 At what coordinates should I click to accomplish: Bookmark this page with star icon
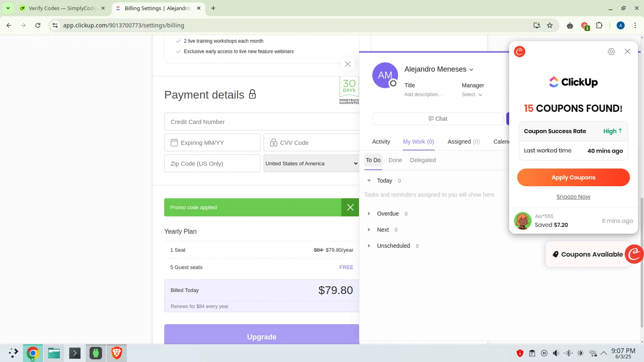coord(550,25)
